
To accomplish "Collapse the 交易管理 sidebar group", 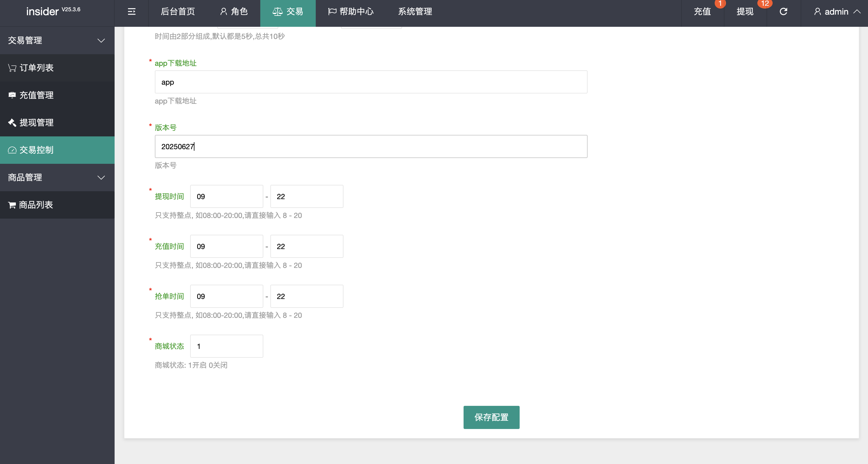I will click(57, 40).
